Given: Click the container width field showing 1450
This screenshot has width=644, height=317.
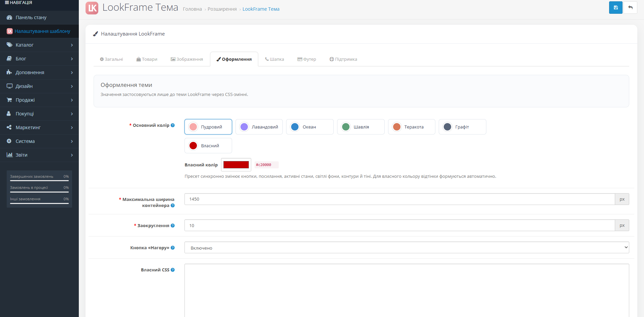Looking at the screenshot, I should 399,199.
